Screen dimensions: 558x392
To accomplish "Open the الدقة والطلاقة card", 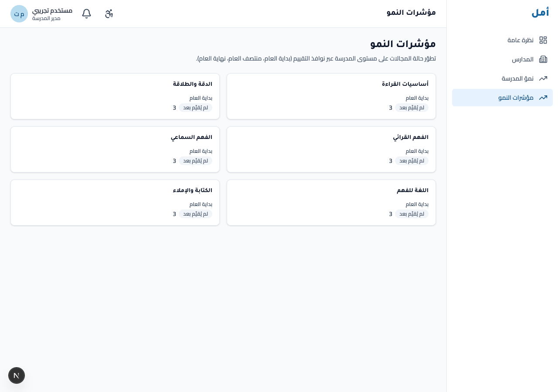I will (115, 96).
